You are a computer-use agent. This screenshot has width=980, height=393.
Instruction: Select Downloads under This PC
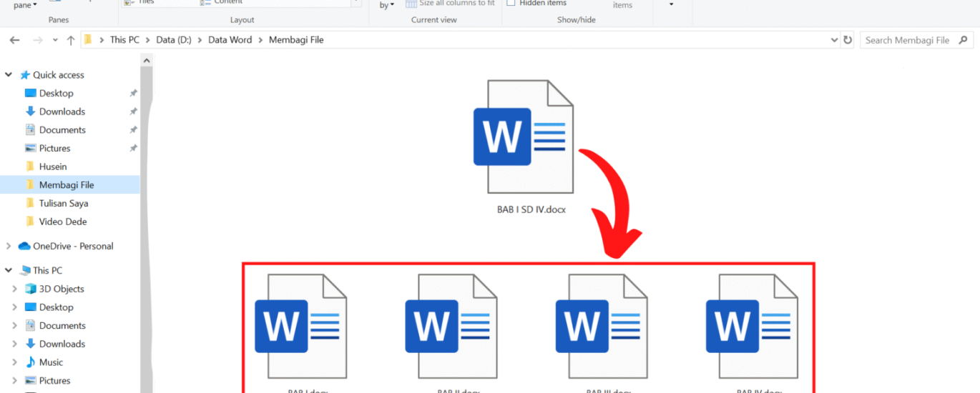pyautogui.click(x=62, y=344)
